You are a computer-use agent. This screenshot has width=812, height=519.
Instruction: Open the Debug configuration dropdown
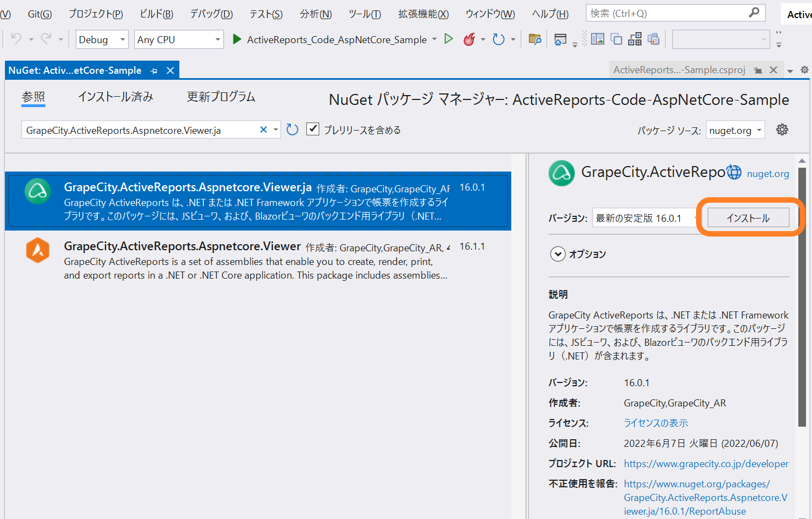[x=102, y=39]
